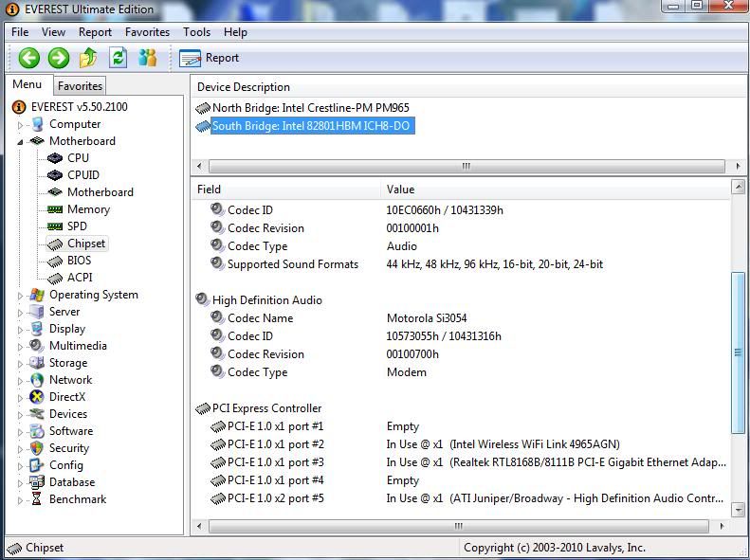The width and height of the screenshot is (750, 560).
Task: Switch to the Menu tab
Action: (x=27, y=84)
